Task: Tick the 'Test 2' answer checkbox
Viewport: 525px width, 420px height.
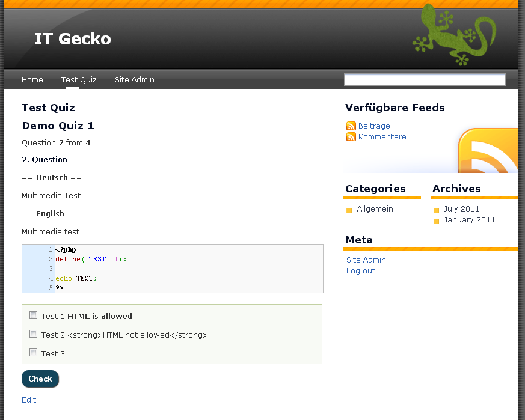Action: (x=34, y=334)
